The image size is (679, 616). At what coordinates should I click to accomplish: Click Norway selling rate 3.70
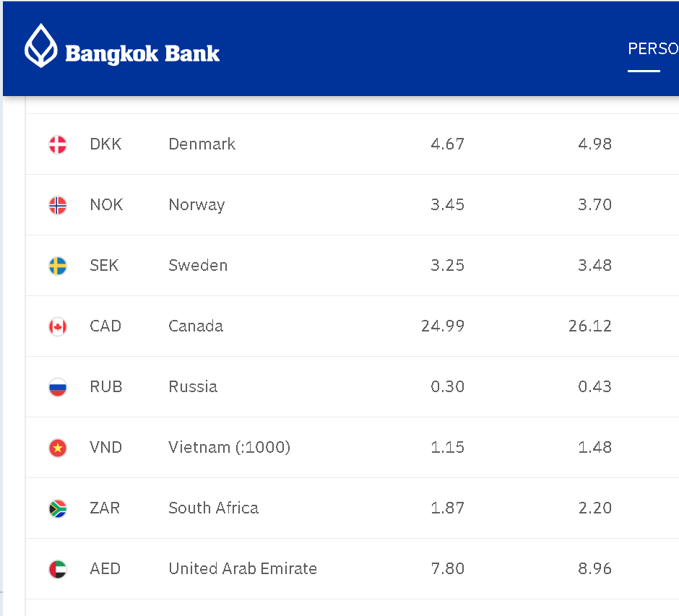594,205
